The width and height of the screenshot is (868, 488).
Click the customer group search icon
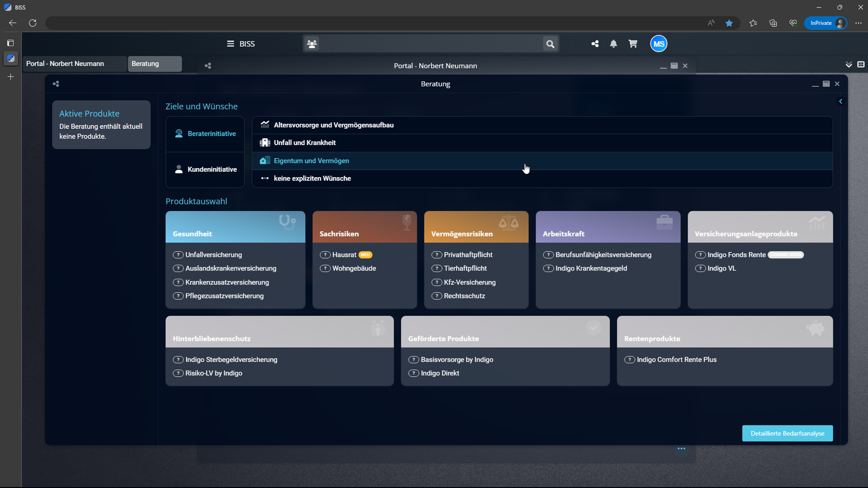click(312, 44)
